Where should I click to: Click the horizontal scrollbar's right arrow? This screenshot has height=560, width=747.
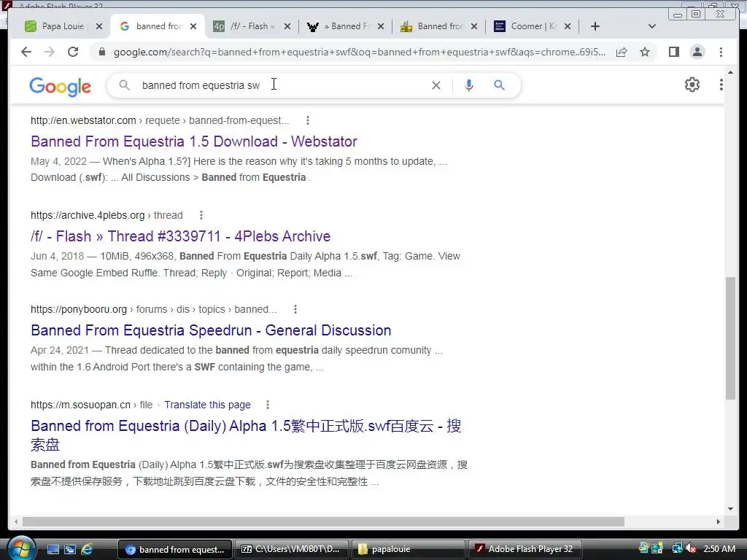point(719,522)
